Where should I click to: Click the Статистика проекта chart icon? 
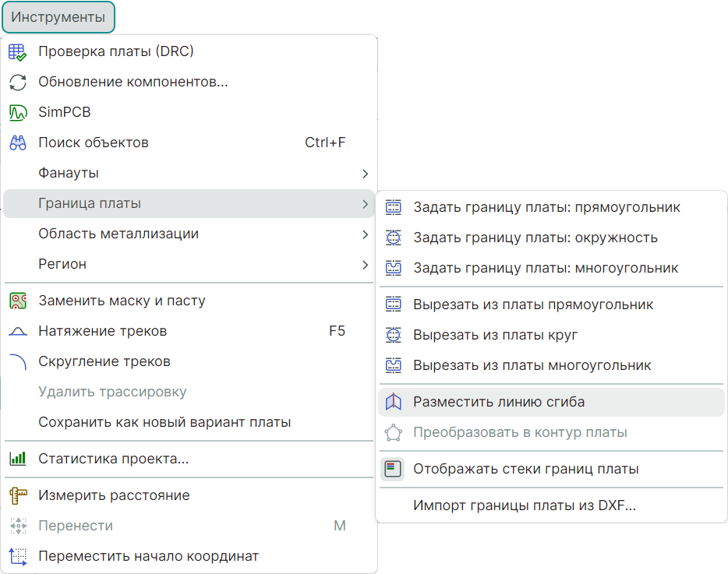point(17,459)
